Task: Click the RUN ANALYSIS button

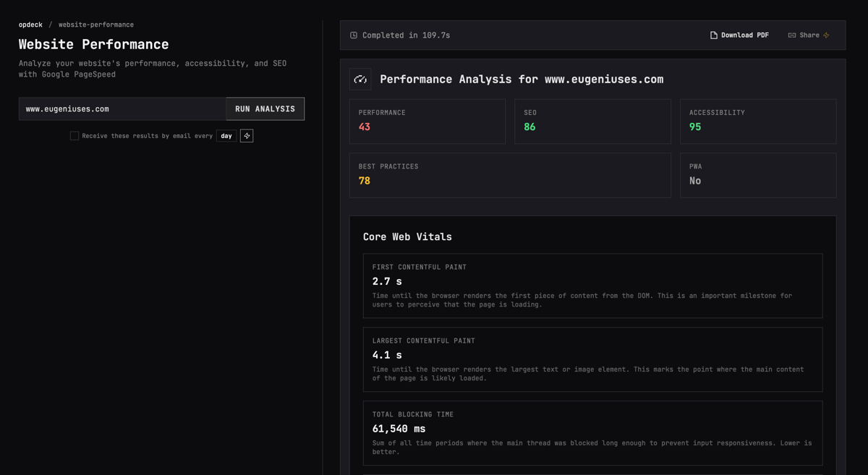Action: [265, 109]
